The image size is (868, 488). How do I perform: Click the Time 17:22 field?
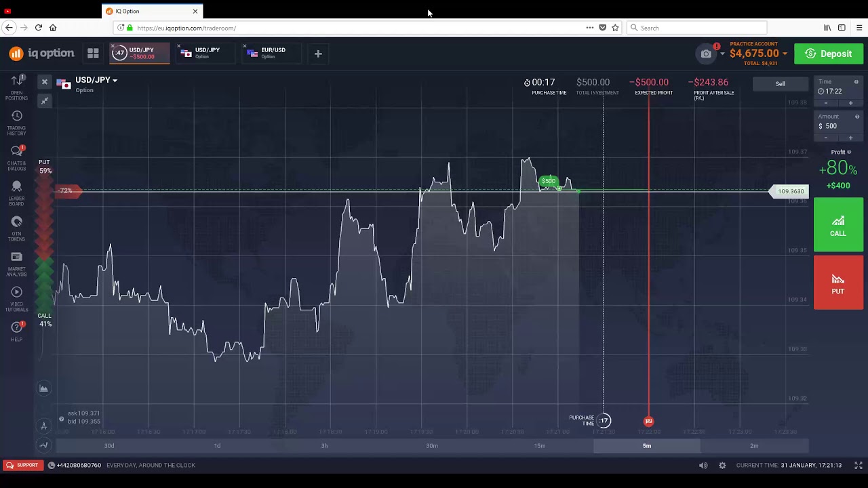[838, 87]
